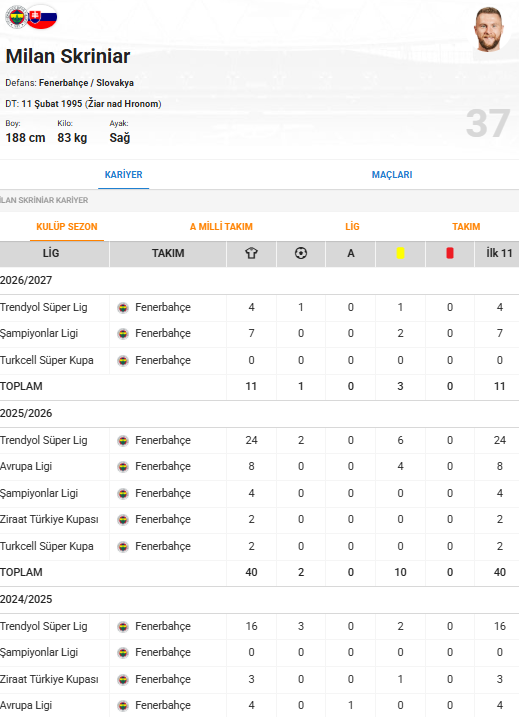Select the TAKIM orange tab
Image resolution: width=519 pixels, height=717 pixels.
466,226
